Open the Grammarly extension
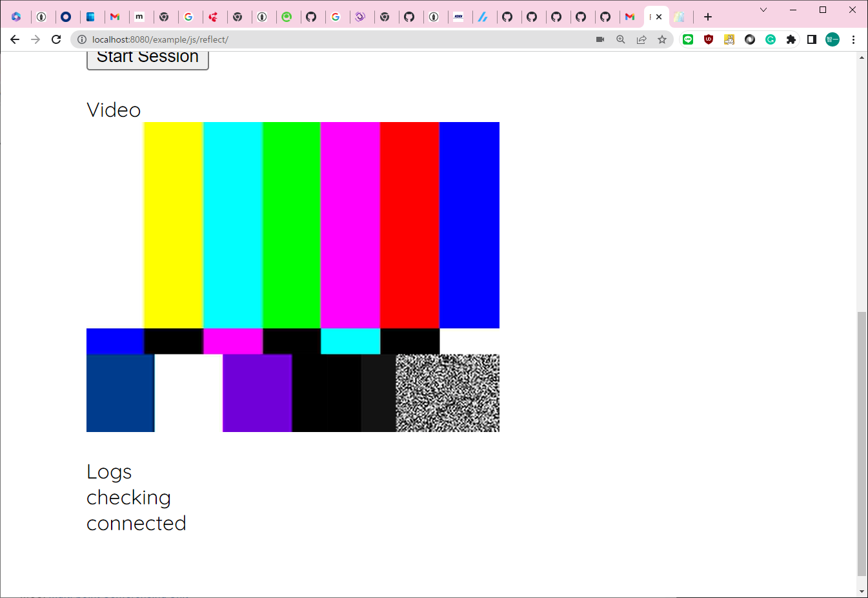 [x=771, y=39]
